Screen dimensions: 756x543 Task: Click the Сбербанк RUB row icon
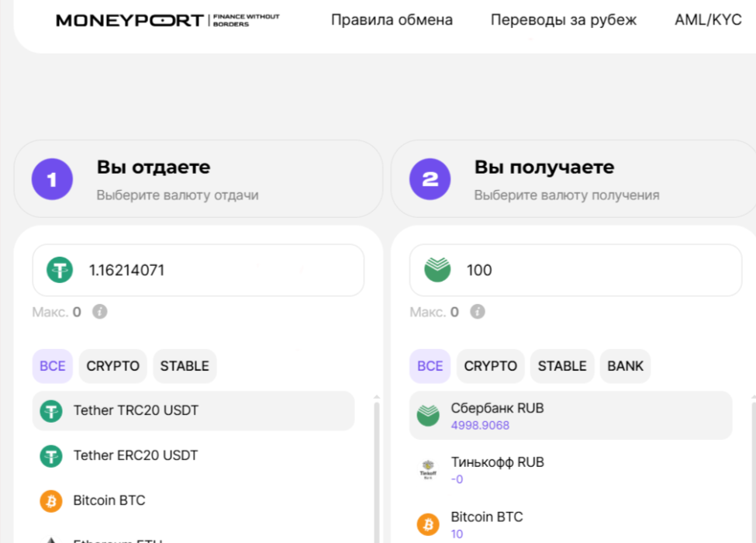click(x=428, y=416)
